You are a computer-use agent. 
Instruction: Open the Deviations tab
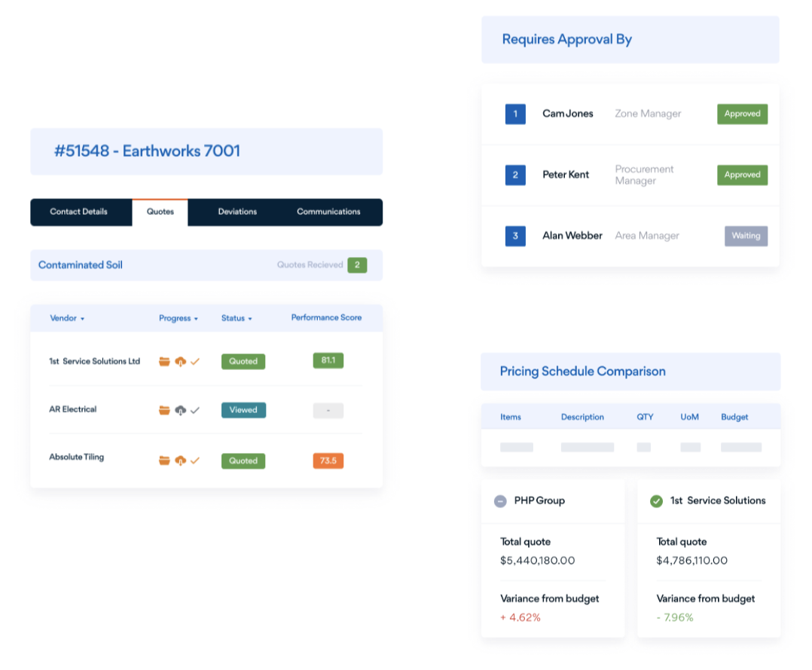(x=237, y=212)
